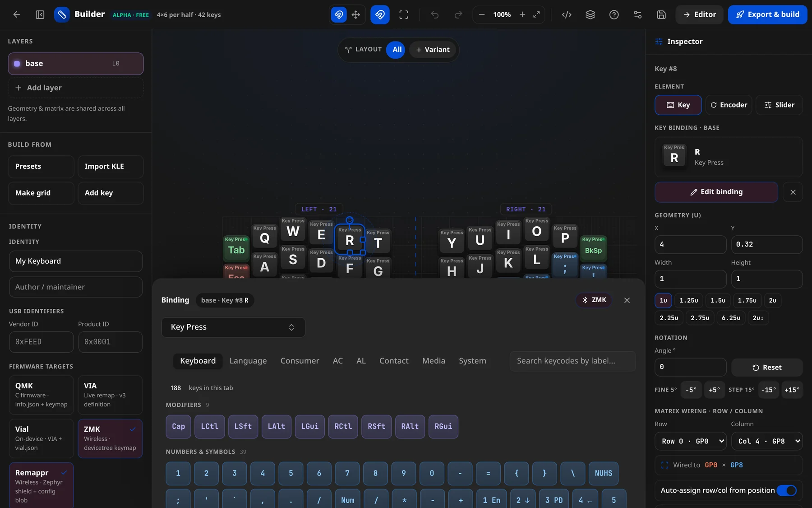Open the Row 0 · GP0 dropdown
Screen dimensions: 812x508
click(690, 441)
